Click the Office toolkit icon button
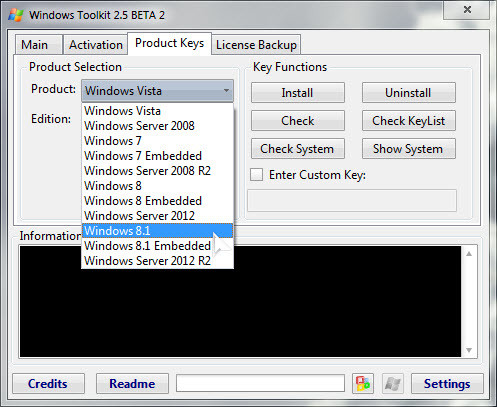Screen dimensions: 497x407 (x=363, y=384)
